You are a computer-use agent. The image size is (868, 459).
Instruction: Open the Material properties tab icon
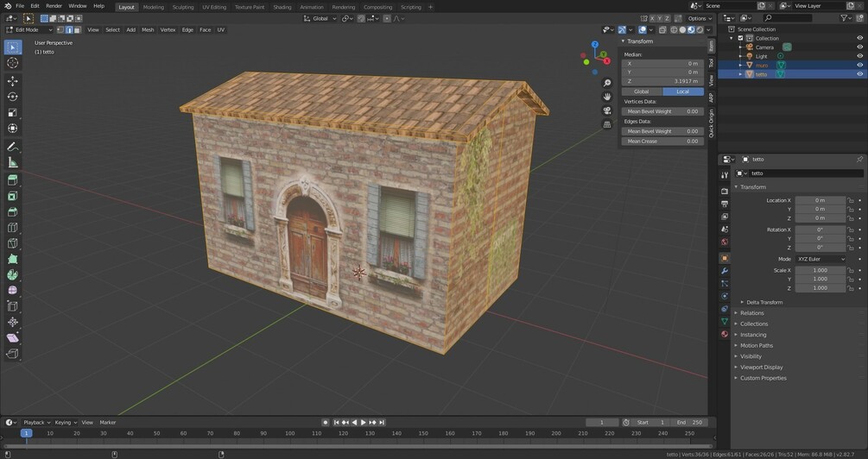725,334
